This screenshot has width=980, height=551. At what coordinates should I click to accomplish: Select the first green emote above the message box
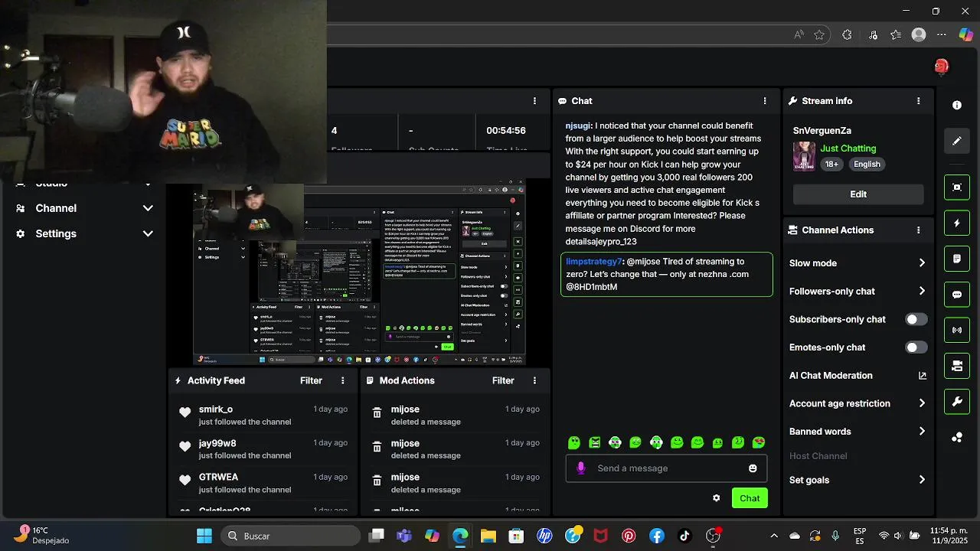click(x=574, y=442)
